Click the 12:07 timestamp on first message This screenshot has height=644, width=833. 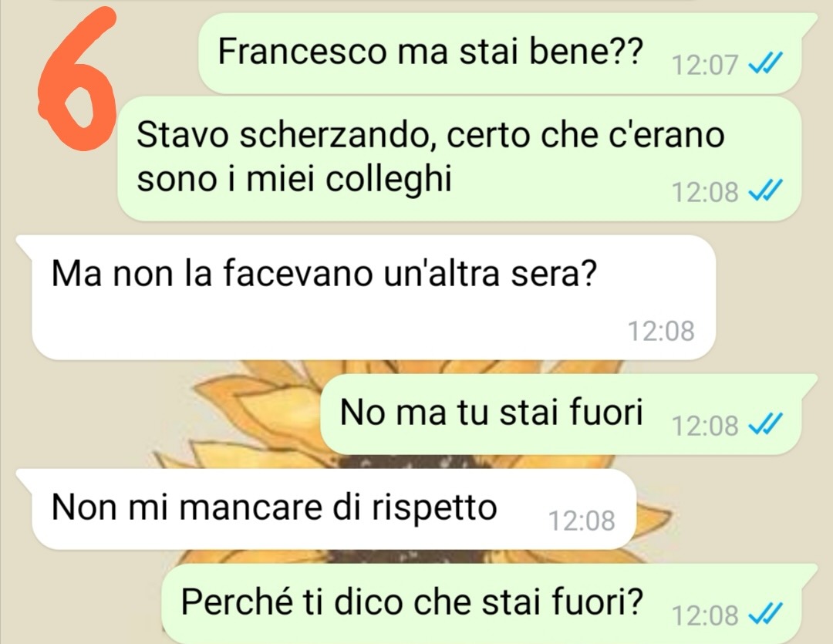click(x=705, y=66)
